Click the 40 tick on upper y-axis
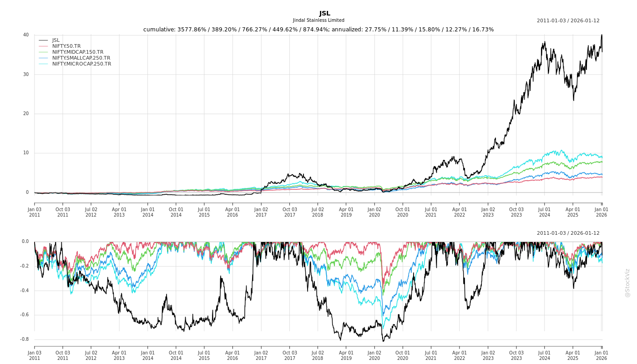Viewport: 637px width, 364px height. (26, 35)
